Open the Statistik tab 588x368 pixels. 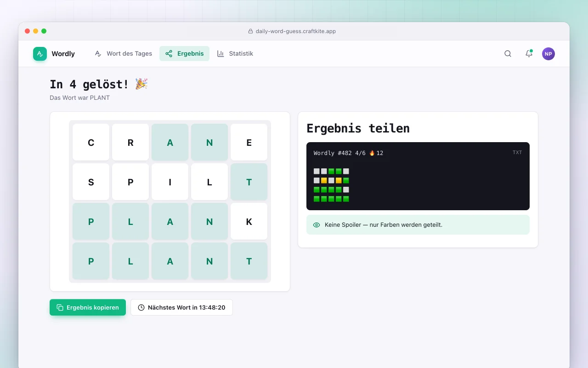[235, 53]
